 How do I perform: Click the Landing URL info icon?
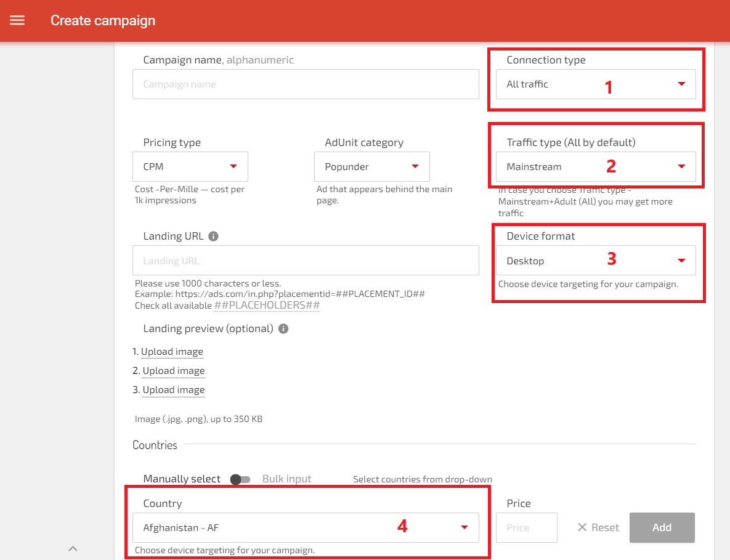213,236
